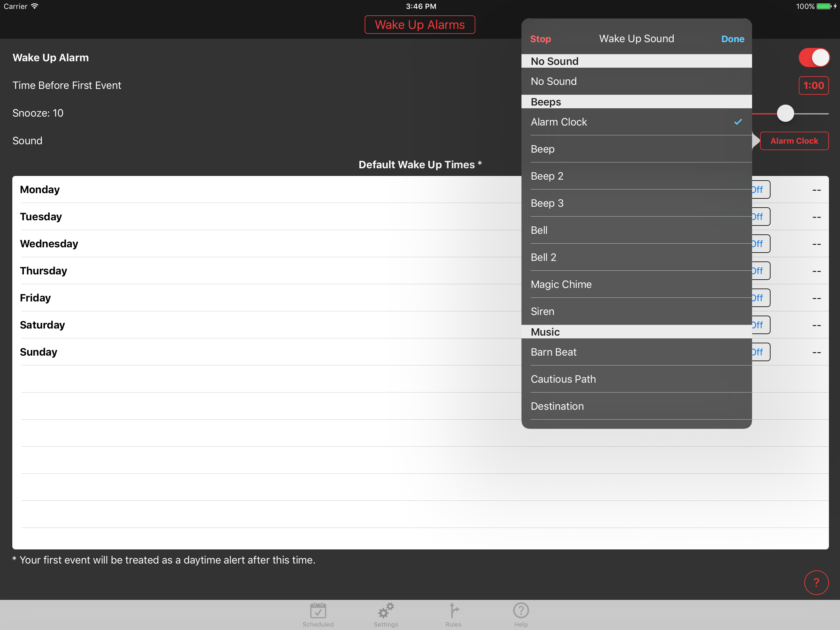
Task: Open the Rules signpost tab icon
Action: tap(454, 611)
